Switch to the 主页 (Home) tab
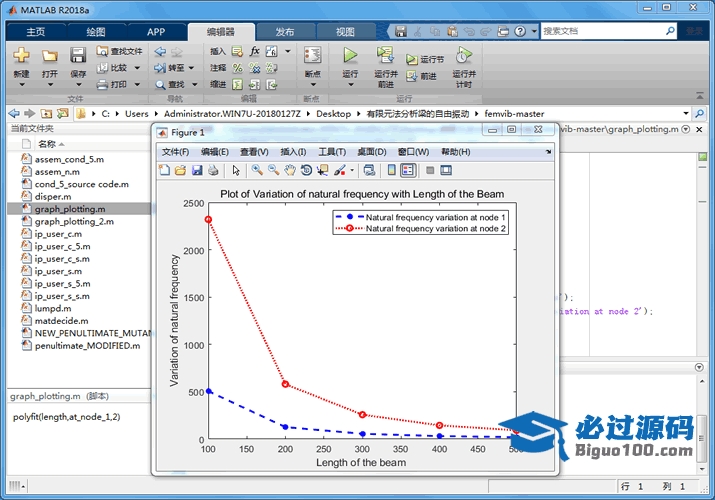 (36, 32)
